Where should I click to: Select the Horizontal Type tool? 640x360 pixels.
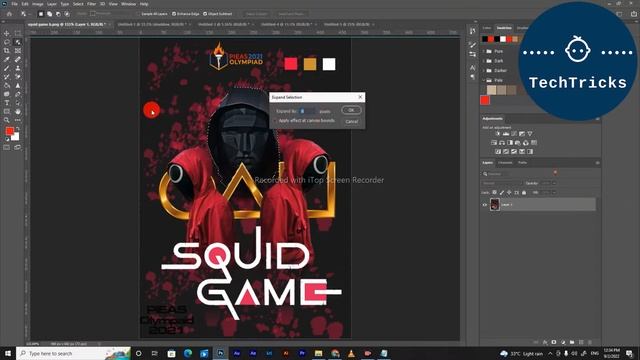[x=7, y=103]
